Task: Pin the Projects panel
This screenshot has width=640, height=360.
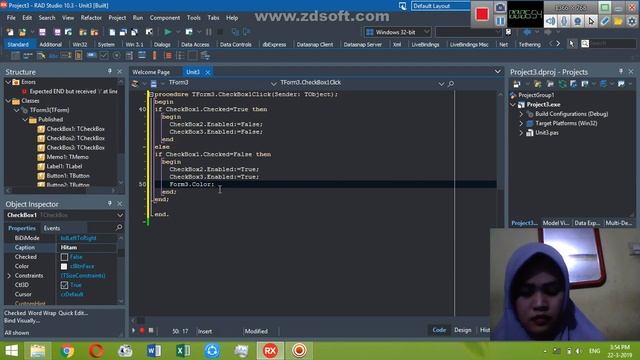Action: 621,71
